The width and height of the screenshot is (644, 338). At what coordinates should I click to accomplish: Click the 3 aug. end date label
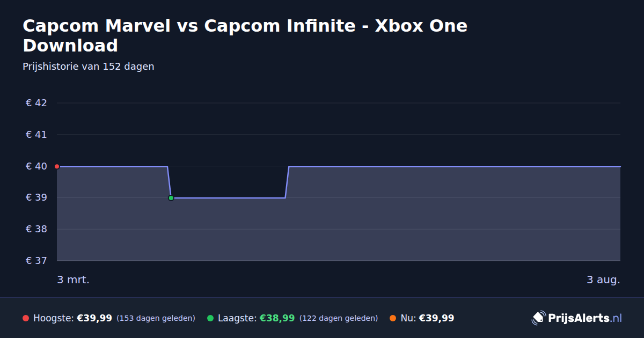(603, 280)
